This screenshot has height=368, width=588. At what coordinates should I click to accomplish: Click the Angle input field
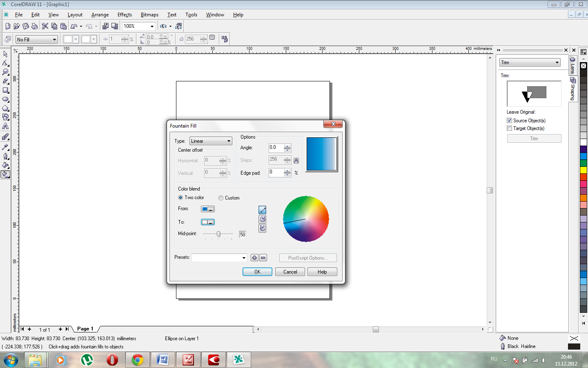[276, 148]
